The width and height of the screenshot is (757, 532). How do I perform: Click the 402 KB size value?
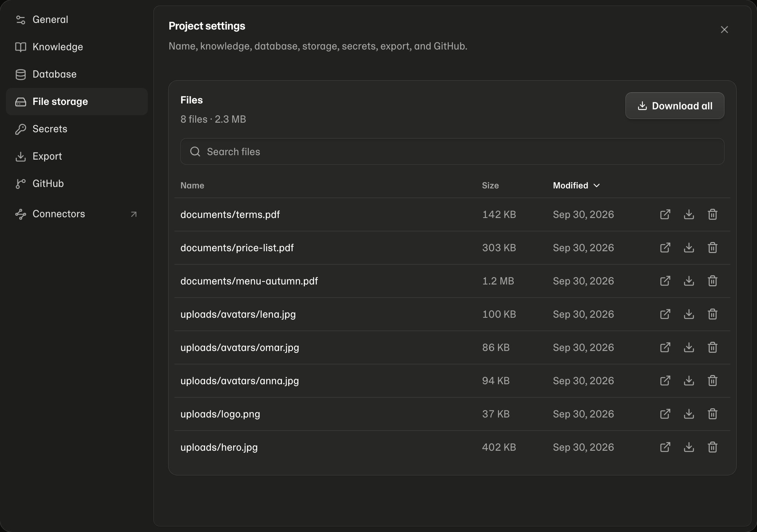coord(499,447)
